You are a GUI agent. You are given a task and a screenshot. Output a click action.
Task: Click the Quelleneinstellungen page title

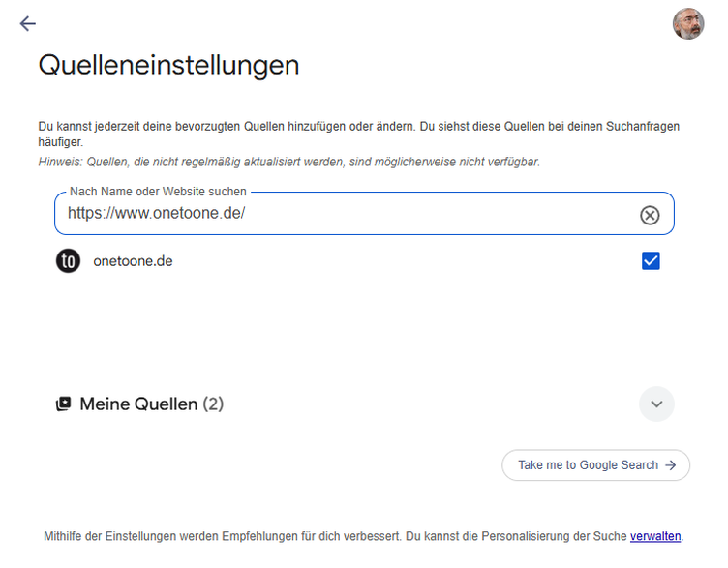click(168, 65)
